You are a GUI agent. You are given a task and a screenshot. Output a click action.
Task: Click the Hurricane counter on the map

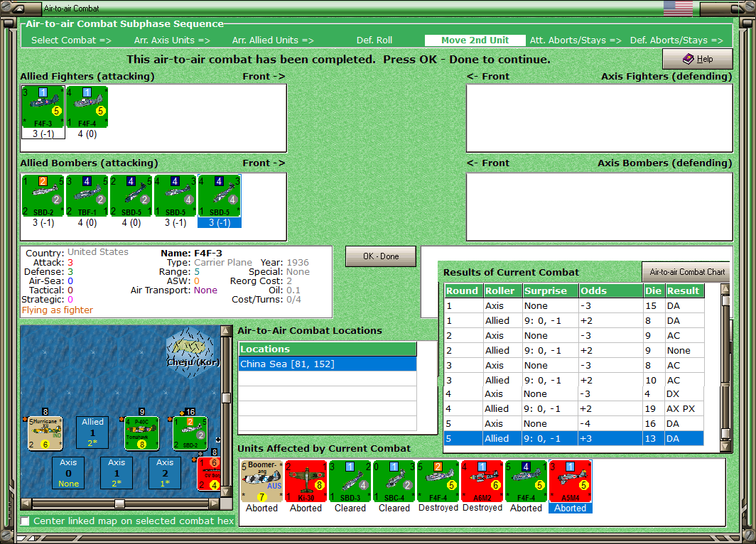click(x=45, y=433)
